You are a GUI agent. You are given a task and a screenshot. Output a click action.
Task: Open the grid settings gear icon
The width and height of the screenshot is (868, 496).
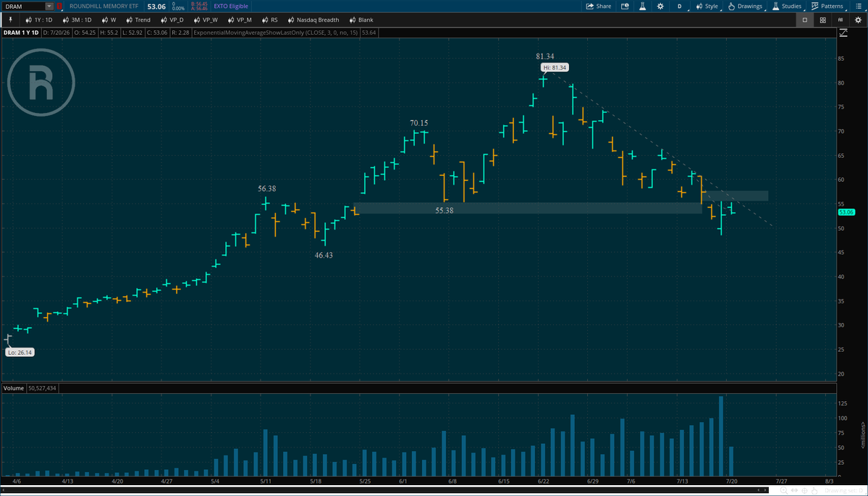(x=858, y=20)
